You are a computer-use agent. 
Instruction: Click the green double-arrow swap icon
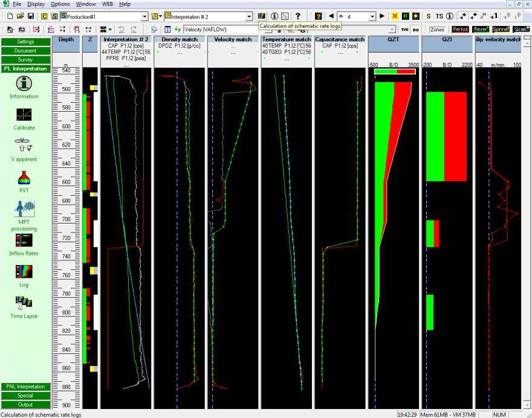pos(178,30)
